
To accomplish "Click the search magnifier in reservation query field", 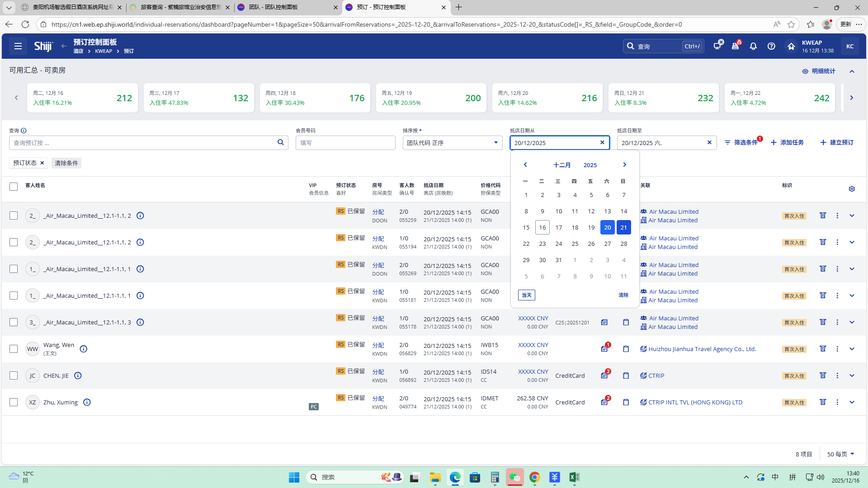I will tap(280, 142).
